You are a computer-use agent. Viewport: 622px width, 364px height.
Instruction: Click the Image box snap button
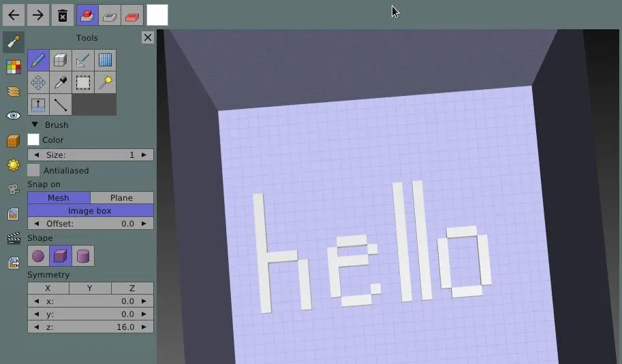pos(90,211)
